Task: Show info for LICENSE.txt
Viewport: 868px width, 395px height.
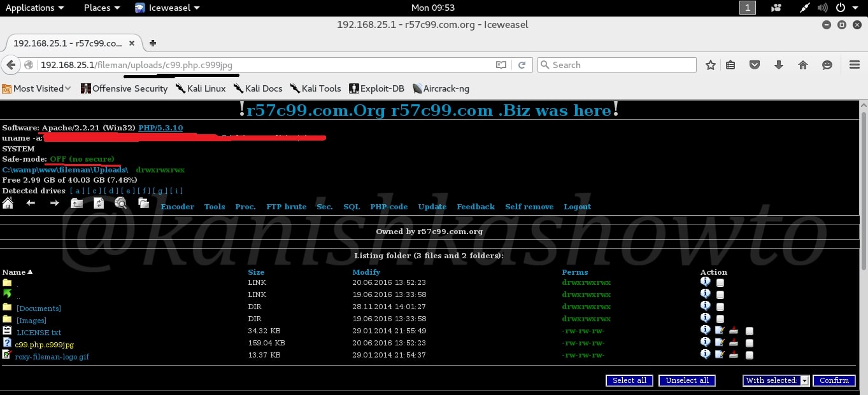Action: coord(705,329)
